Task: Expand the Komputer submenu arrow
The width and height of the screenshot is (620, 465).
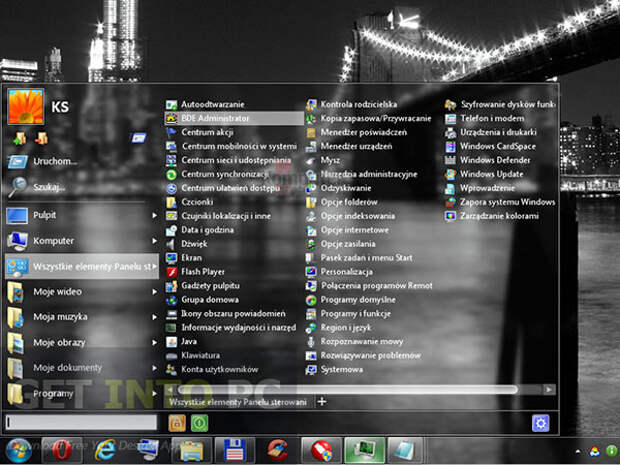Action: point(155,241)
